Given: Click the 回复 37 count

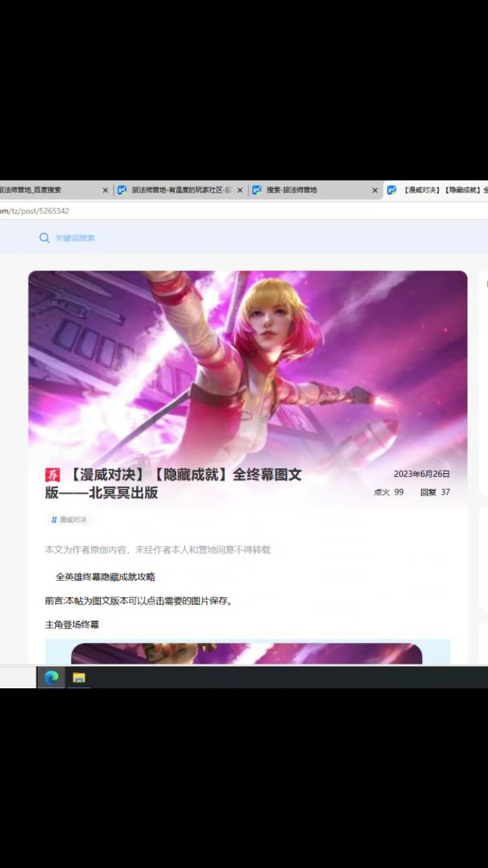Looking at the screenshot, I should tap(435, 492).
